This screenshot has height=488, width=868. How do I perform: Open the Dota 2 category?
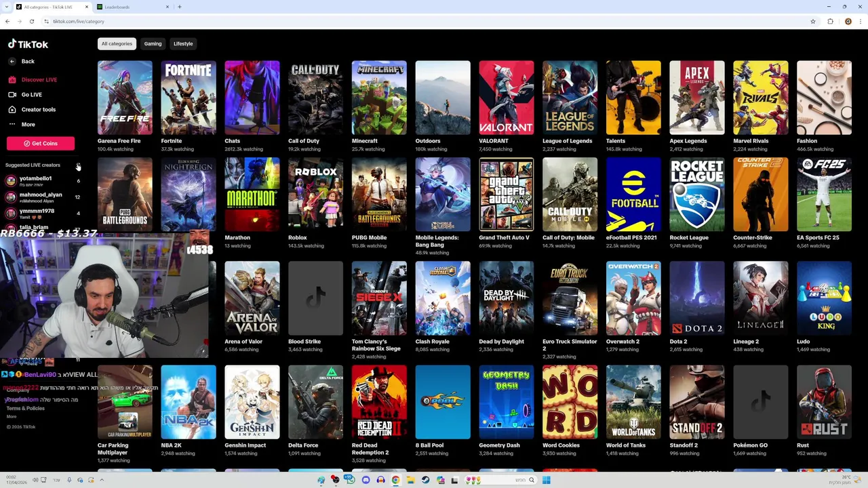(x=697, y=298)
